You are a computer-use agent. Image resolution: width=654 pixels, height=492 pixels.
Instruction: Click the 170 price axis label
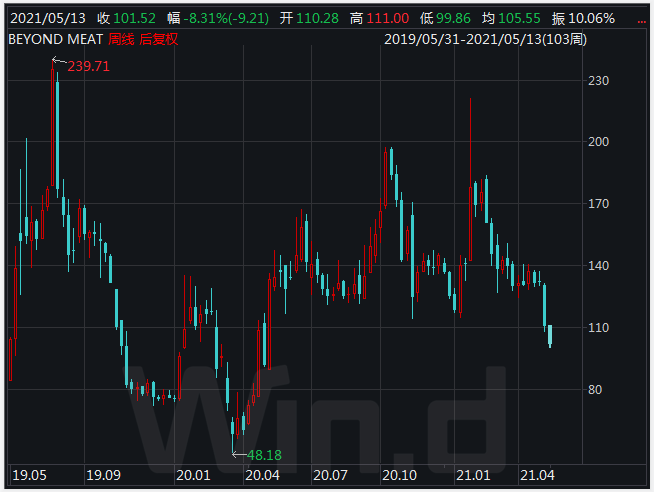[598, 204]
